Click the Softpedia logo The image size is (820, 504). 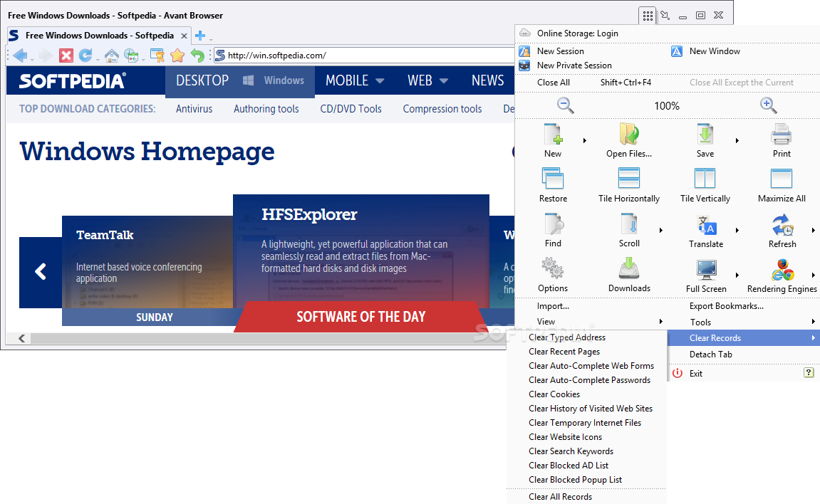[72, 81]
